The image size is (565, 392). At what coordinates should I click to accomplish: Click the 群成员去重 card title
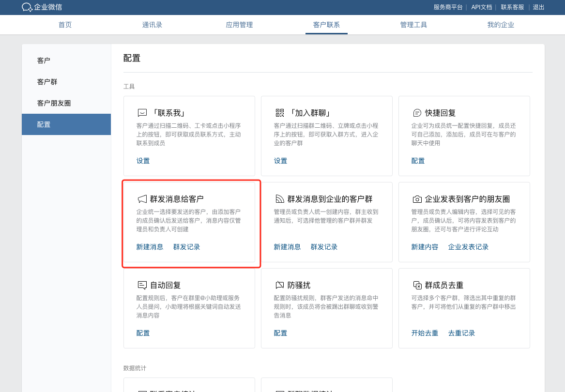tap(444, 286)
